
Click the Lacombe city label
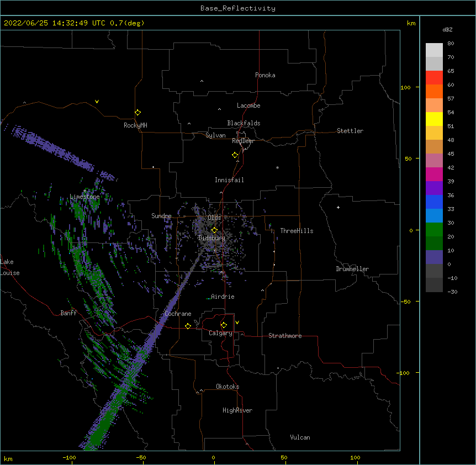coord(248,105)
